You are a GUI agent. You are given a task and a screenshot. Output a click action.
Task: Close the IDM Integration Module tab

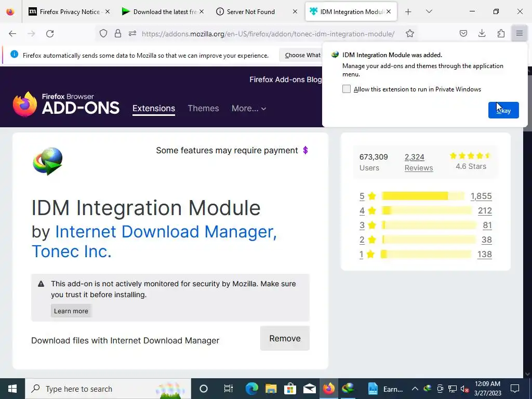tap(389, 11)
